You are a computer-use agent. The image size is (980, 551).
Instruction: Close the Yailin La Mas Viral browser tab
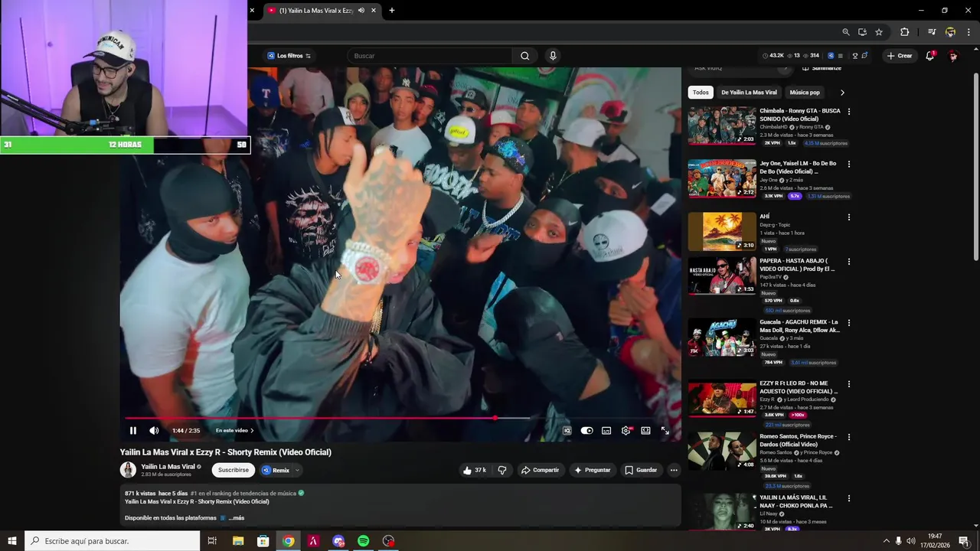pyautogui.click(x=374, y=10)
